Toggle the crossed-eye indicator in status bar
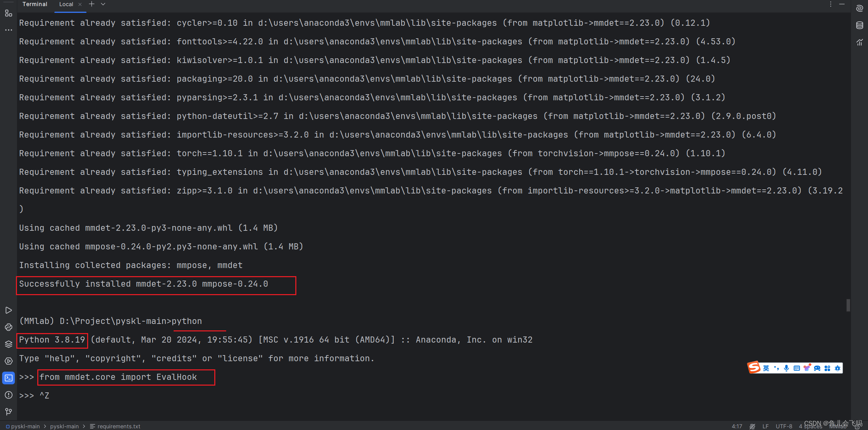The height and width of the screenshot is (430, 868). pos(752,426)
